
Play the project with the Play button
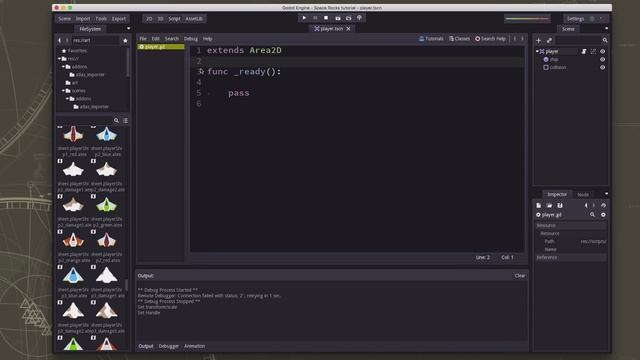[x=304, y=18]
